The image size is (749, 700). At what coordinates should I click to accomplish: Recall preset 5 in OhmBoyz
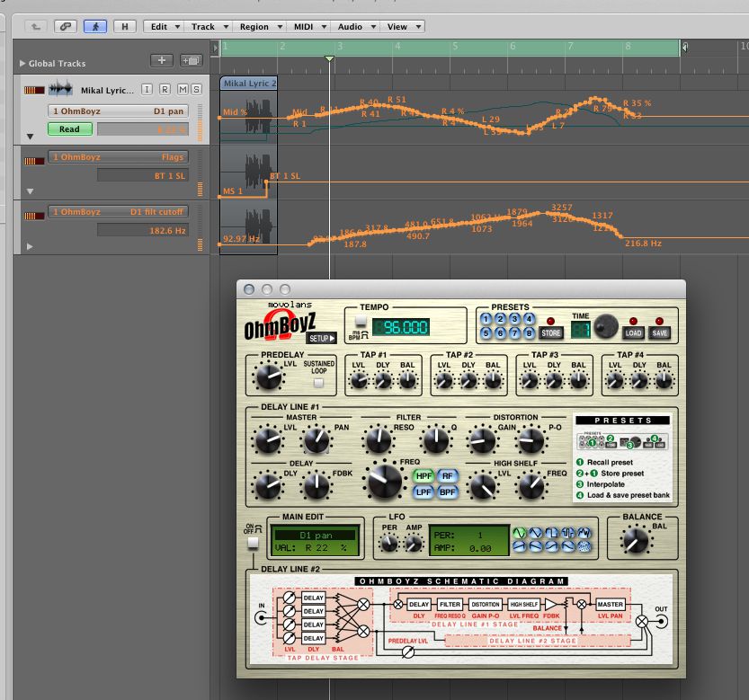486,332
